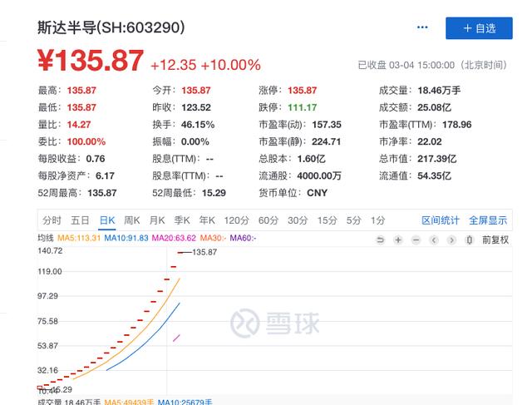532x405 pixels.
Task: Click the MA20:63.62 moving average label
Action: click(x=174, y=238)
